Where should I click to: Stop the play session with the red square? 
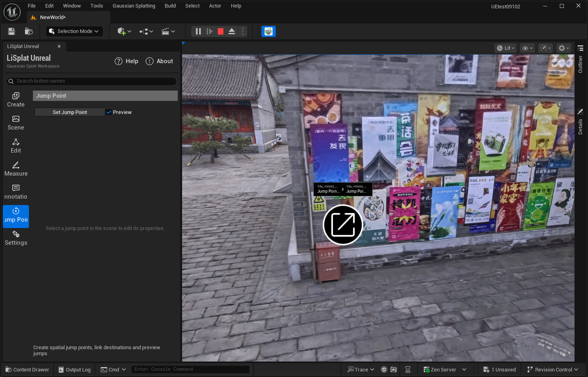pyautogui.click(x=221, y=31)
